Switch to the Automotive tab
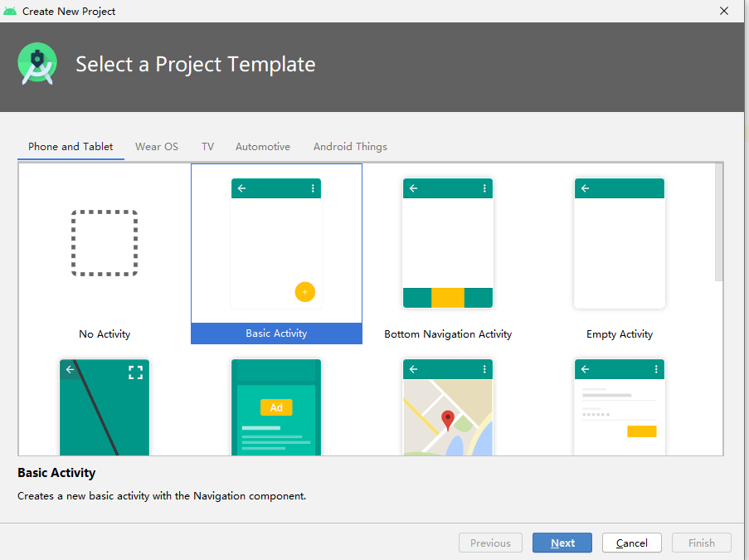 [263, 147]
